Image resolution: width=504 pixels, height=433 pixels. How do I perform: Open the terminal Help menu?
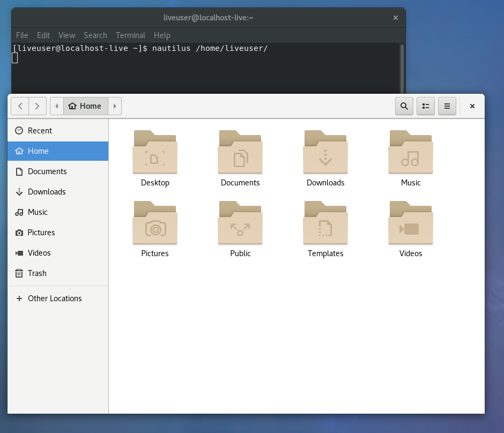(162, 35)
